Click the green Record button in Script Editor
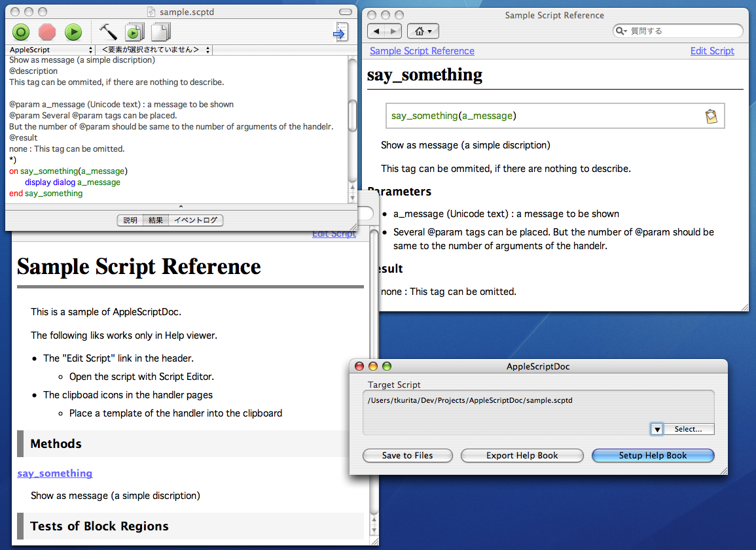The image size is (756, 550). click(21, 32)
